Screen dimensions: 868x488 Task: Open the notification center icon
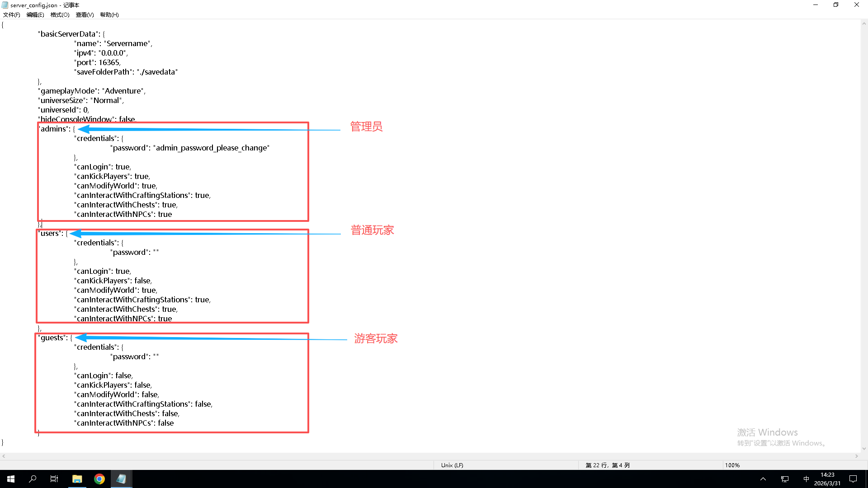pos(853,479)
